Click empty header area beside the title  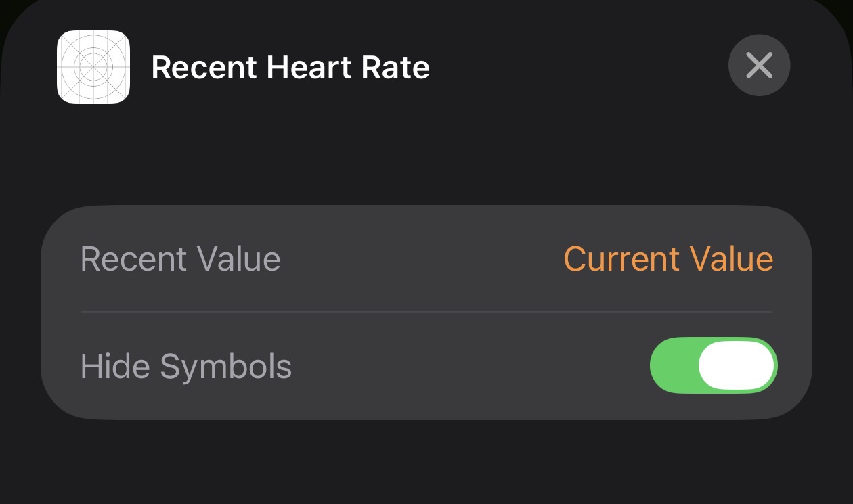[575, 68]
